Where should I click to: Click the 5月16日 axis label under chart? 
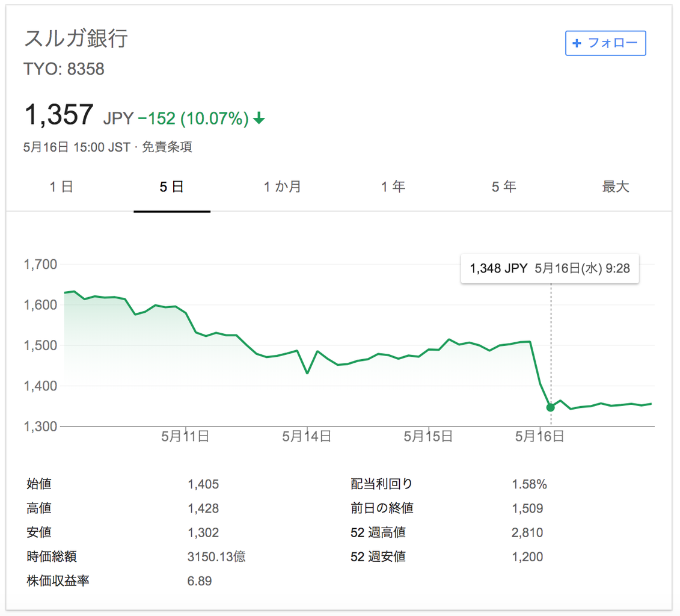pos(539,436)
